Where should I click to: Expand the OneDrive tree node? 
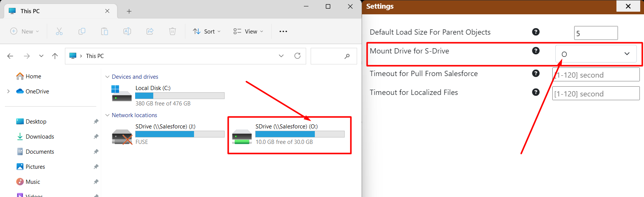(8, 91)
